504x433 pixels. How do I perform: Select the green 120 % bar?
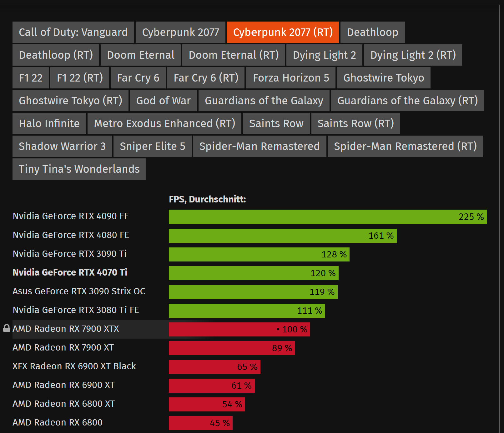[x=254, y=273]
